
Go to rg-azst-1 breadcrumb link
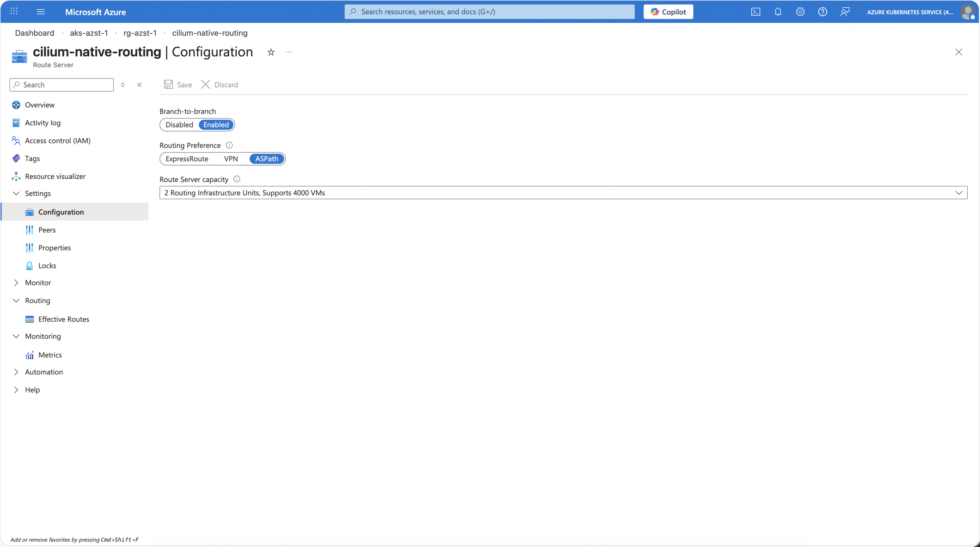pyautogui.click(x=140, y=33)
